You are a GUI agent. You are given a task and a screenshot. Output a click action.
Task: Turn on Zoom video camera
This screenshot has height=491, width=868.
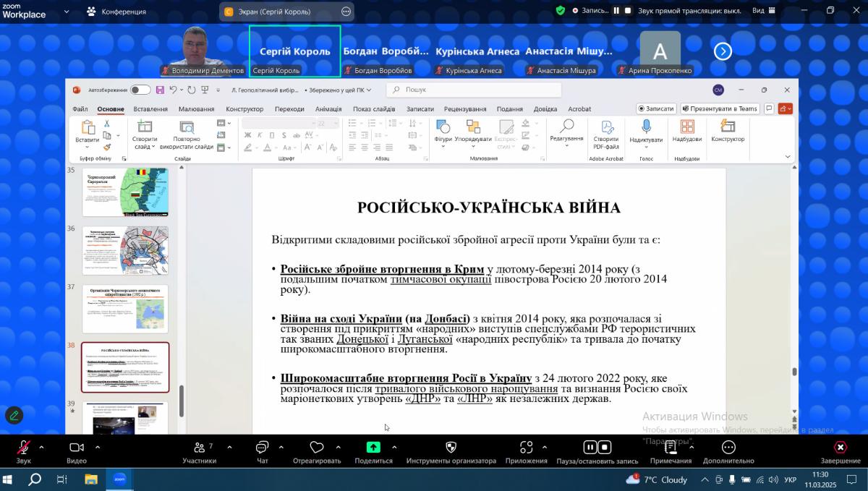point(77,448)
